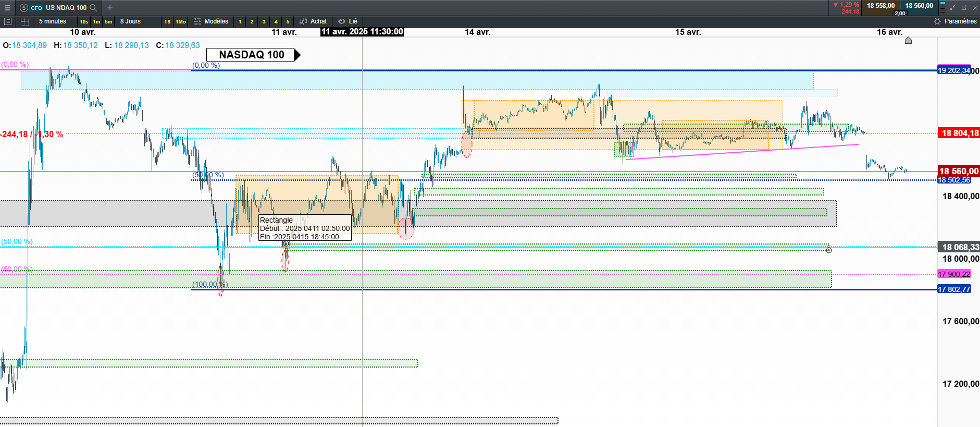Click the Low value 18 290,13
Screen dimensions: 980x427
[x=132, y=45]
